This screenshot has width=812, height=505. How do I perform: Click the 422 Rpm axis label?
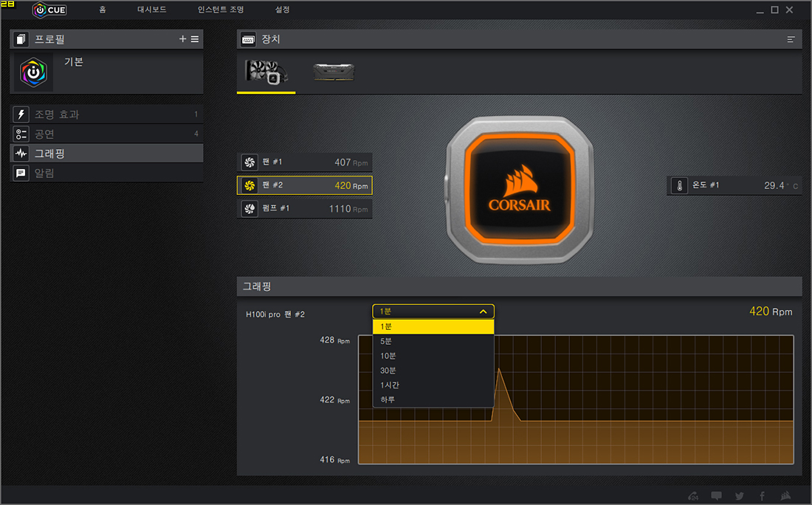[334, 400]
